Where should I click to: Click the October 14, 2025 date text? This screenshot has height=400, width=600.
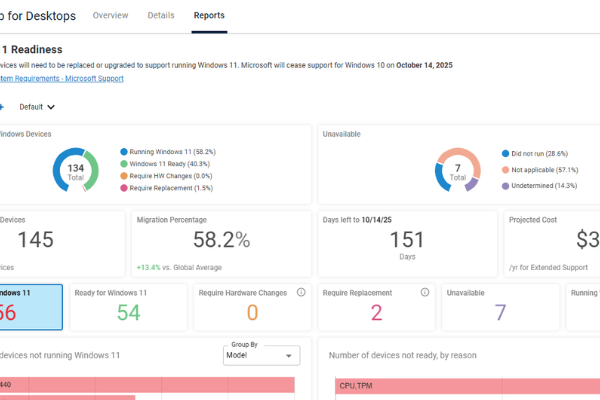[x=424, y=65]
